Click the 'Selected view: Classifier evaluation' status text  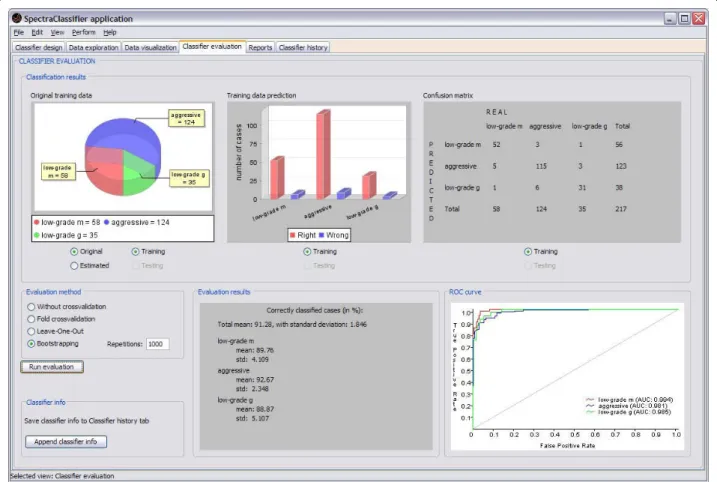tap(62, 476)
